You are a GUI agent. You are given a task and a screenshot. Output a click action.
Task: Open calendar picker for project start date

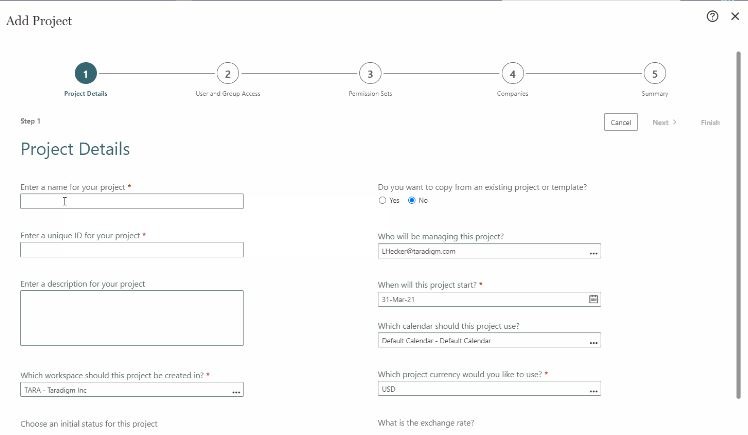pos(593,299)
